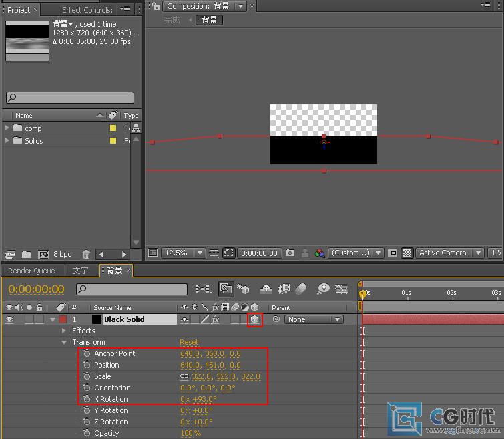Screen dimensions: 504x439
Task: Open the composition mini-flowchart icon in timeline
Action: tap(203, 289)
